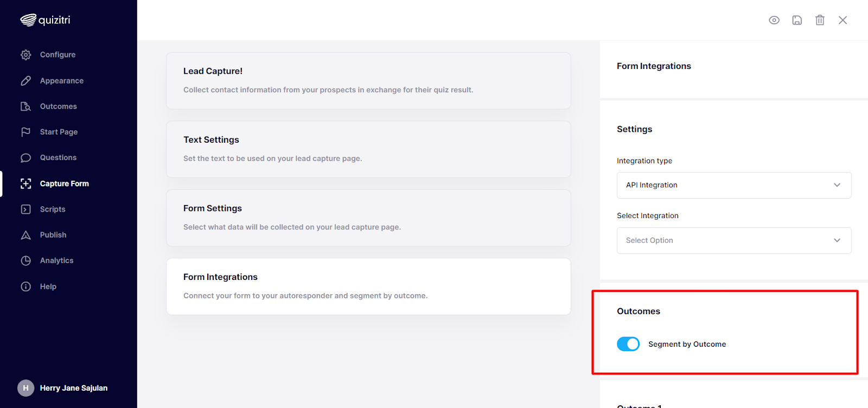Click the Herry Jane Sajulan profile avatar
The height and width of the screenshot is (408, 868).
25,388
